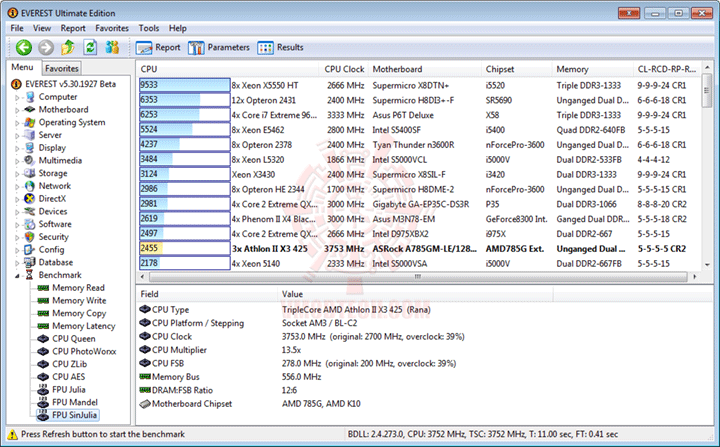This screenshot has height=447, width=720.
Task: Expand the Multimedia tree node
Action: tap(17, 161)
